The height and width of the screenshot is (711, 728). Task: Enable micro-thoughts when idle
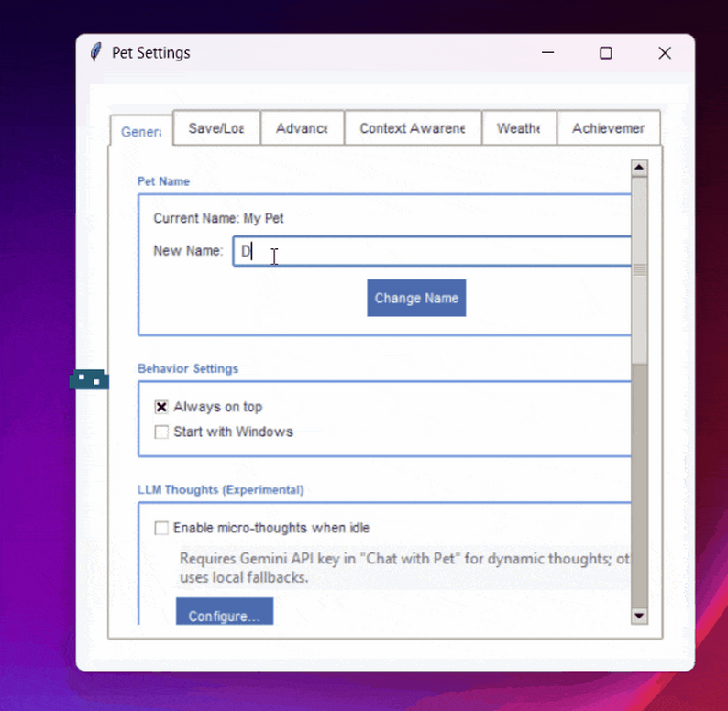coord(161,528)
